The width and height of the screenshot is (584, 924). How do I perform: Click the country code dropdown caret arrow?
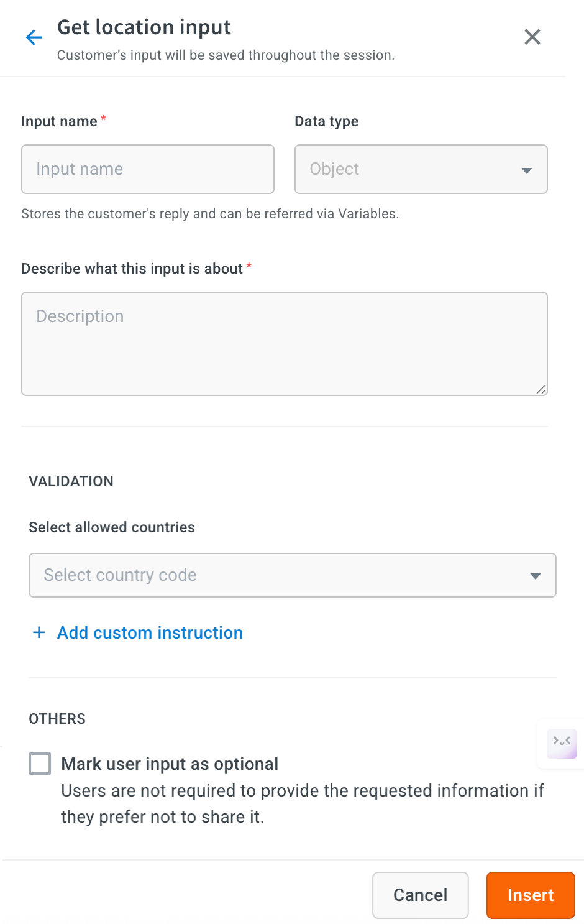[x=536, y=576]
